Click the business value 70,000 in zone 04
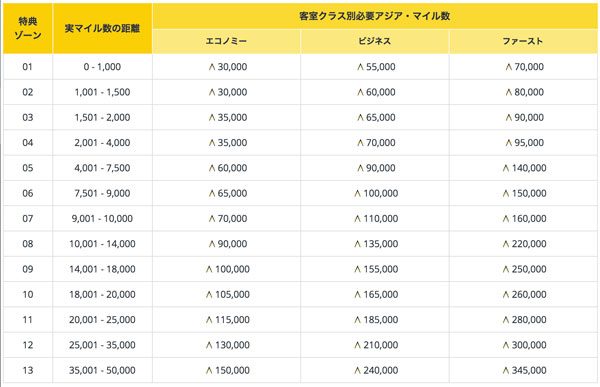Image resolution: width=600 pixels, height=387 pixels. tap(381, 143)
